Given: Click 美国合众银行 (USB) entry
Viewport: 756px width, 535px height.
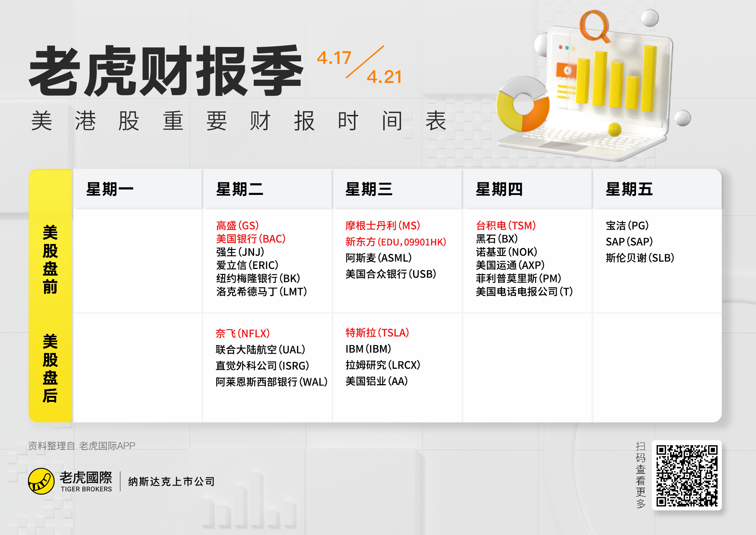Looking at the screenshot, I should click(391, 274).
